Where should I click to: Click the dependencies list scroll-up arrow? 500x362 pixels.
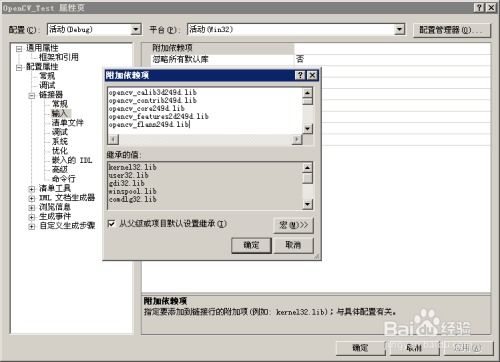point(307,92)
